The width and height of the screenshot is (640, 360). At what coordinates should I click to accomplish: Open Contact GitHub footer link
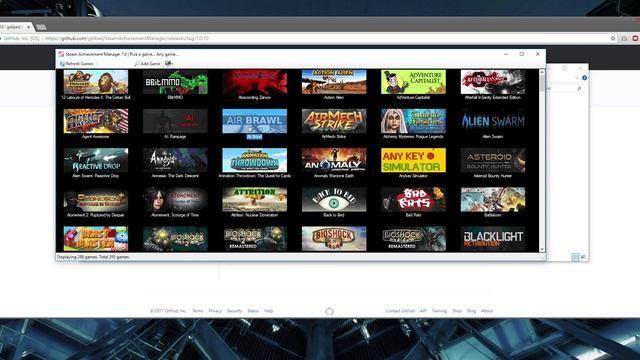[400, 311]
